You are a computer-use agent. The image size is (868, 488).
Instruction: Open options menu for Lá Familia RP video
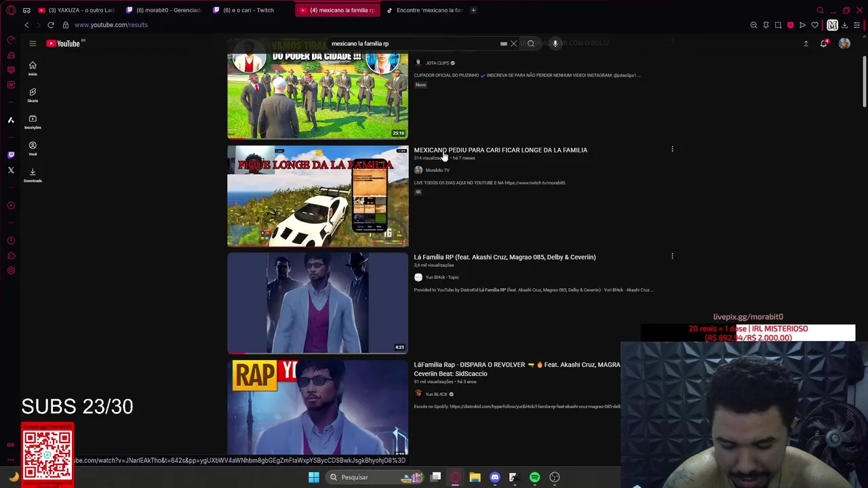pos(672,256)
